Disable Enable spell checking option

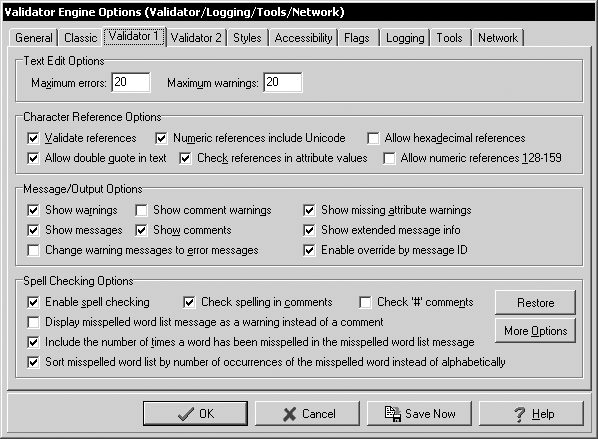pos(33,302)
